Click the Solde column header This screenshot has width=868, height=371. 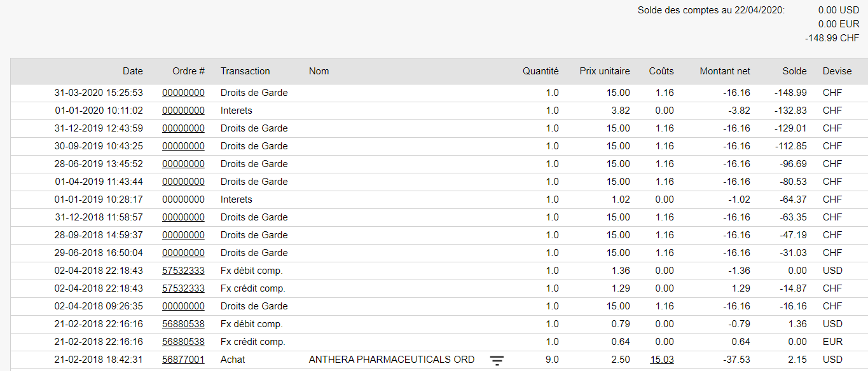(x=795, y=71)
